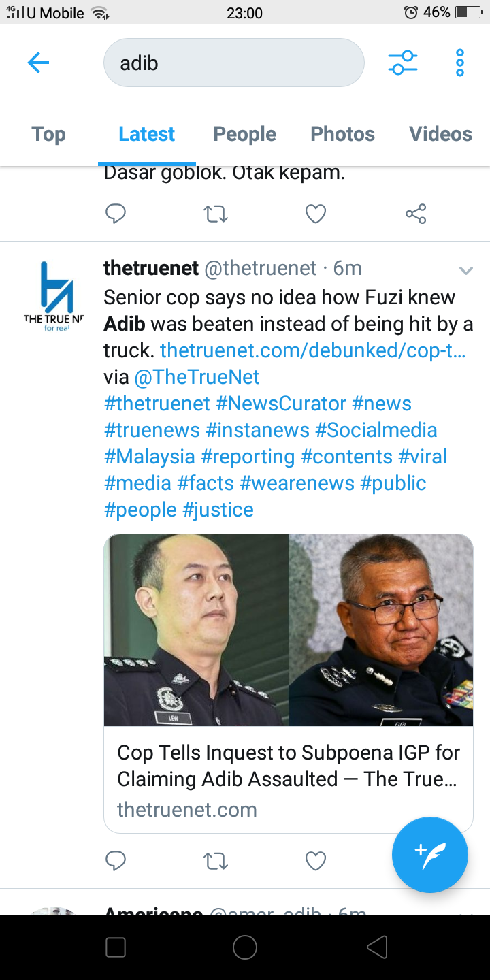This screenshot has width=490, height=980.
Task: Retweet the thetruenet tweet
Action: pyautogui.click(x=216, y=862)
